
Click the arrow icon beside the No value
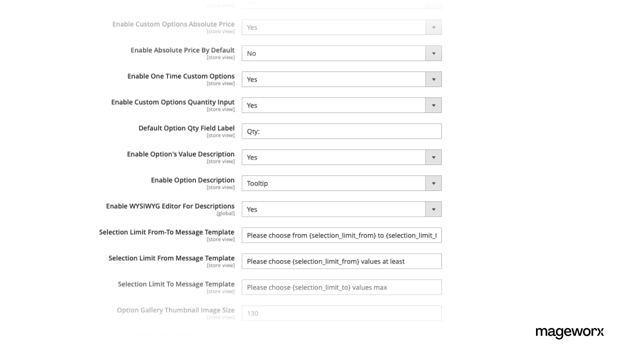(433, 53)
